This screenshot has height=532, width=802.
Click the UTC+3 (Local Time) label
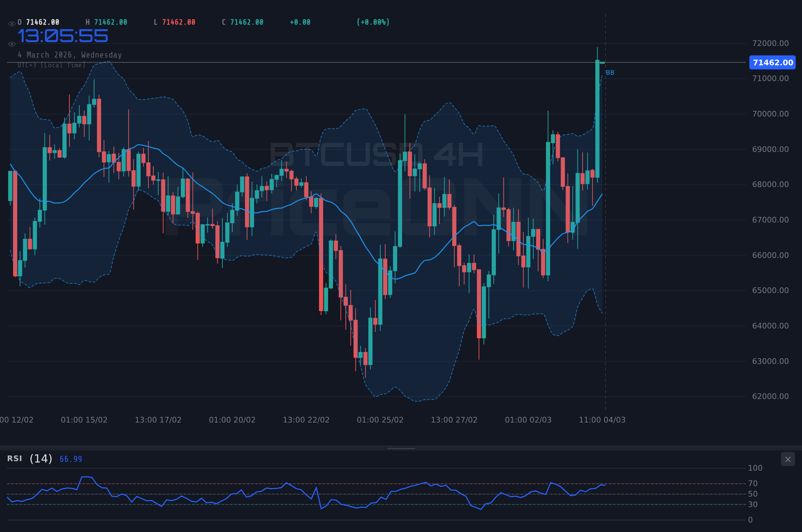tap(51, 65)
